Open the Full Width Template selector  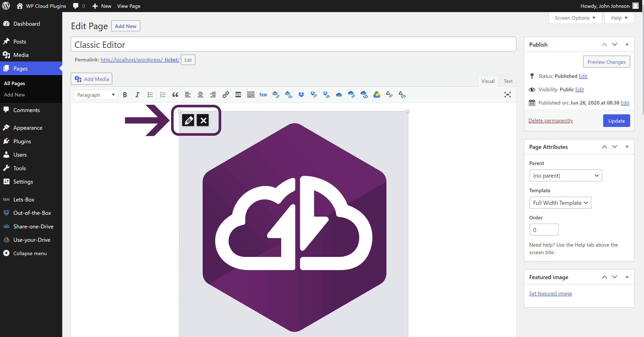click(x=560, y=203)
